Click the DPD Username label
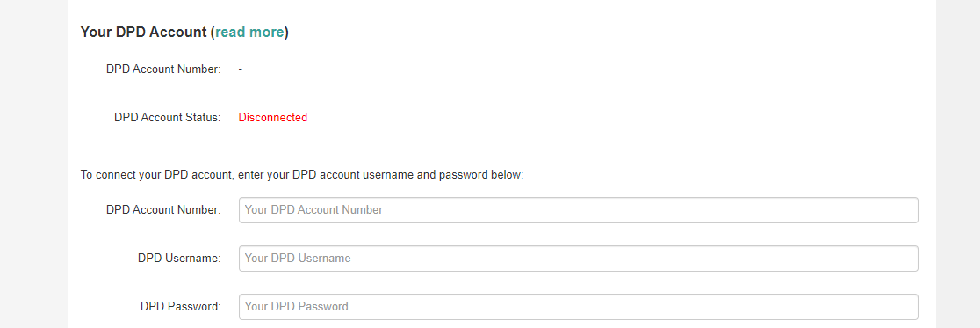 (179, 258)
